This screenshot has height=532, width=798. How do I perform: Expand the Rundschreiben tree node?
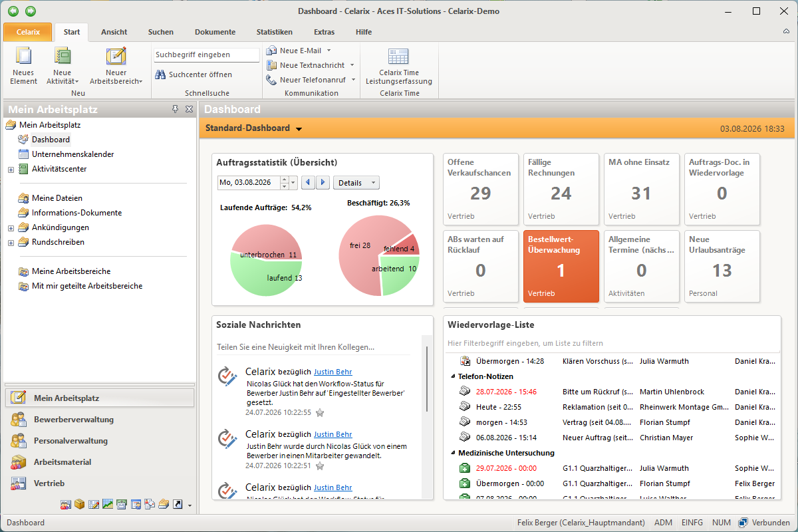pyautogui.click(x=11, y=243)
